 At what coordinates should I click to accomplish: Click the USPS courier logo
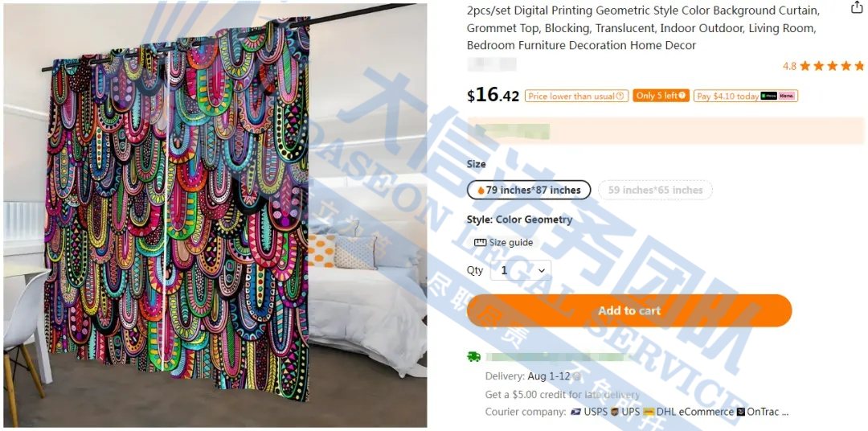pos(575,412)
